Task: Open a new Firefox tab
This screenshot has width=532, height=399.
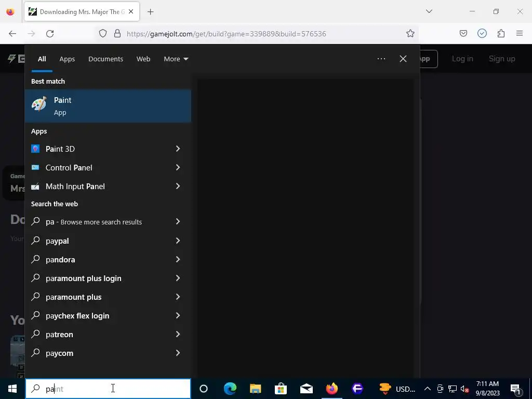Action: click(x=150, y=12)
